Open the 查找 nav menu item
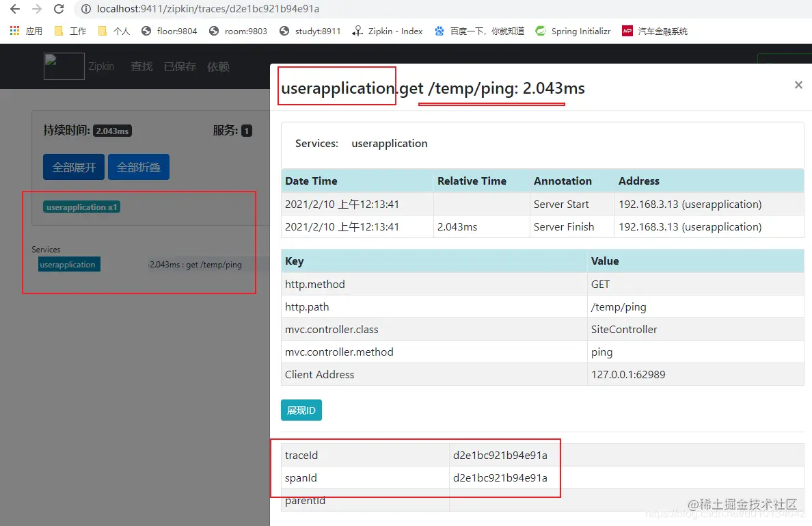Screen dimensions: 812x526 [x=141, y=66]
